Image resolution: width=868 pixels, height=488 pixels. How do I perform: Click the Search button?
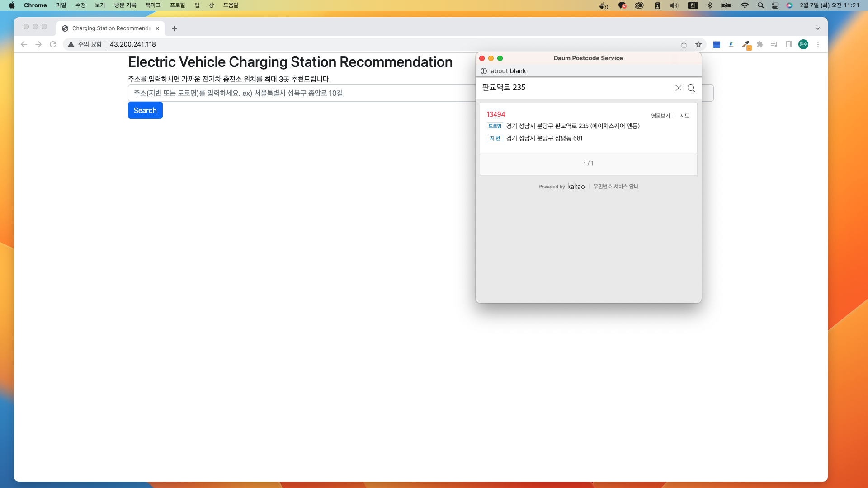click(145, 110)
